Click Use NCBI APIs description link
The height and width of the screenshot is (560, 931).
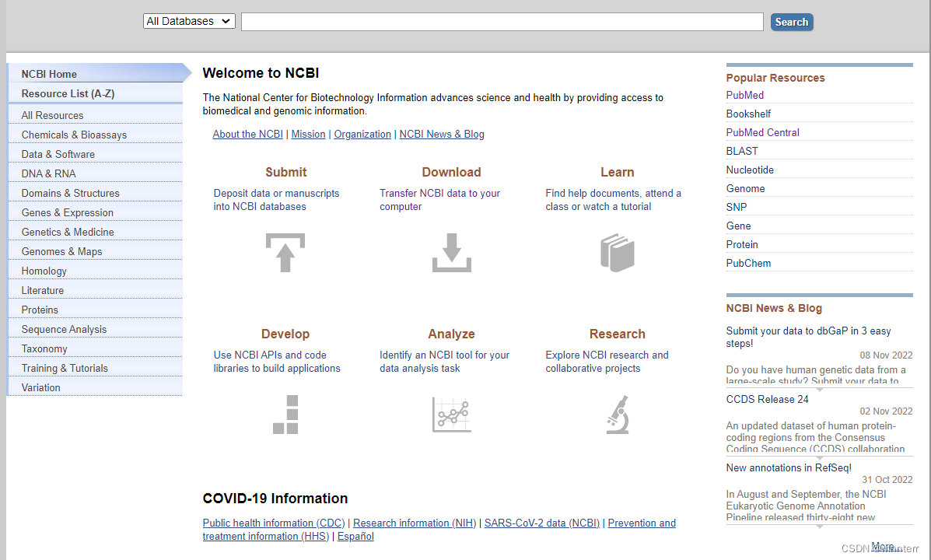click(277, 362)
